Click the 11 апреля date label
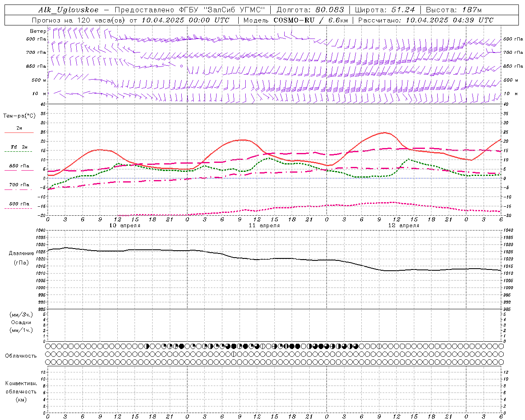The width and height of the screenshot is (525, 420). tap(264, 226)
